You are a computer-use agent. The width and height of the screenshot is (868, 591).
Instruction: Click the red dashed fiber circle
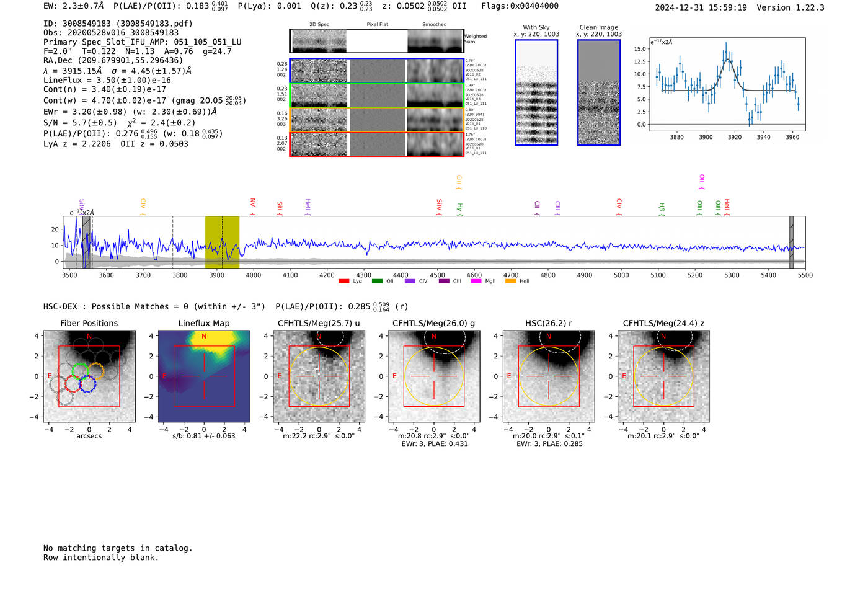pos(73,383)
